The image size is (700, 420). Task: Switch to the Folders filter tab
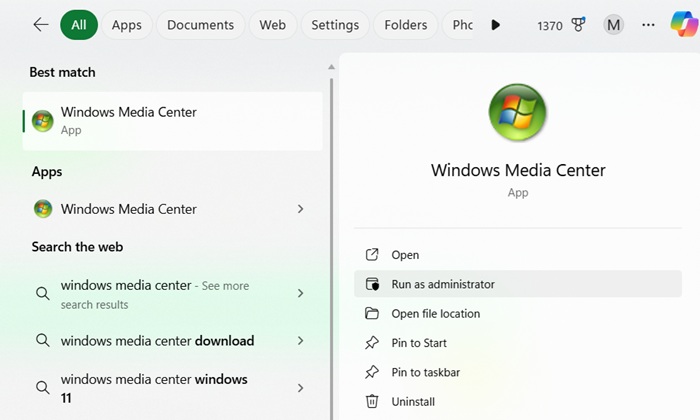tap(406, 25)
